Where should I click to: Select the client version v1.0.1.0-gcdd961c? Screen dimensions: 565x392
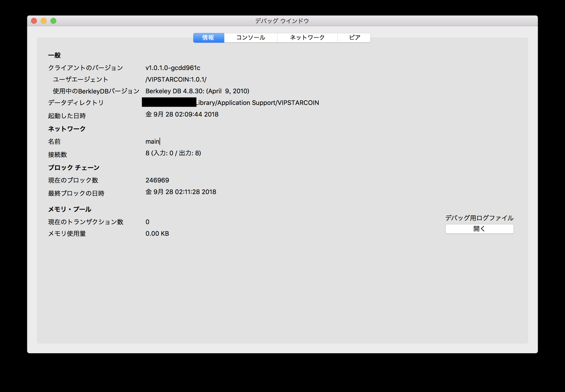click(x=173, y=68)
